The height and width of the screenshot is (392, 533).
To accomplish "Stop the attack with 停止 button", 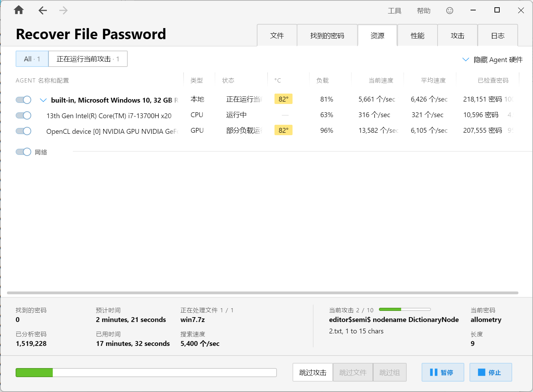I will (x=490, y=372).
